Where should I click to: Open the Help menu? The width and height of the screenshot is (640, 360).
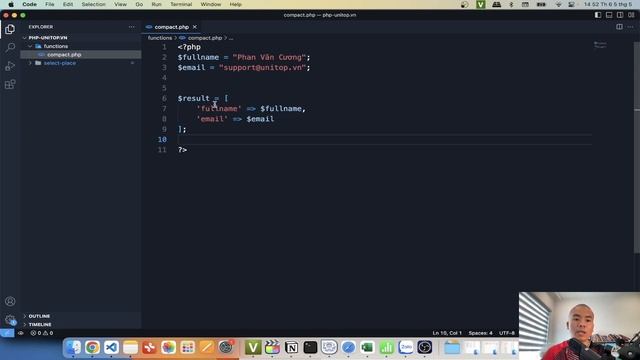[236, 4]
